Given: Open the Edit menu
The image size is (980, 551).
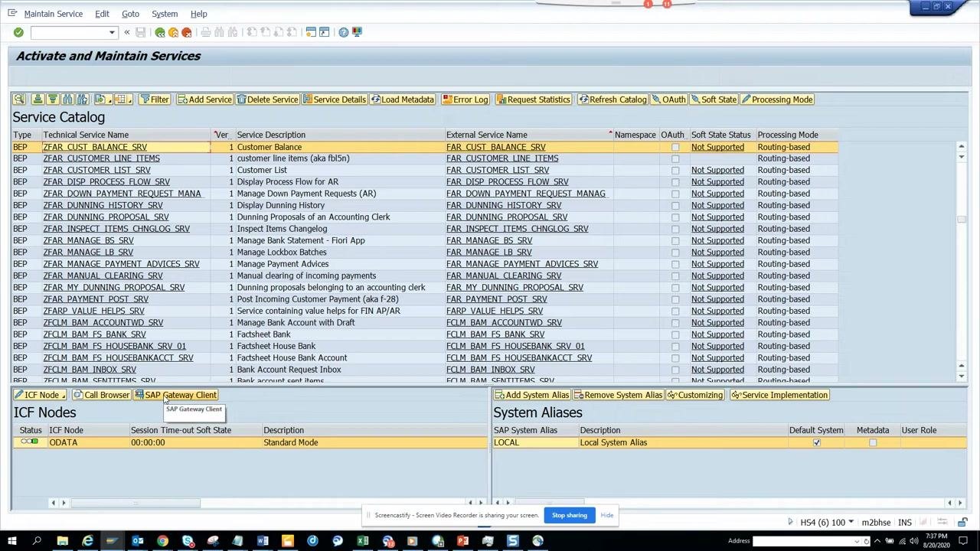Looking at the screenshot, I should tap(102, 14).
